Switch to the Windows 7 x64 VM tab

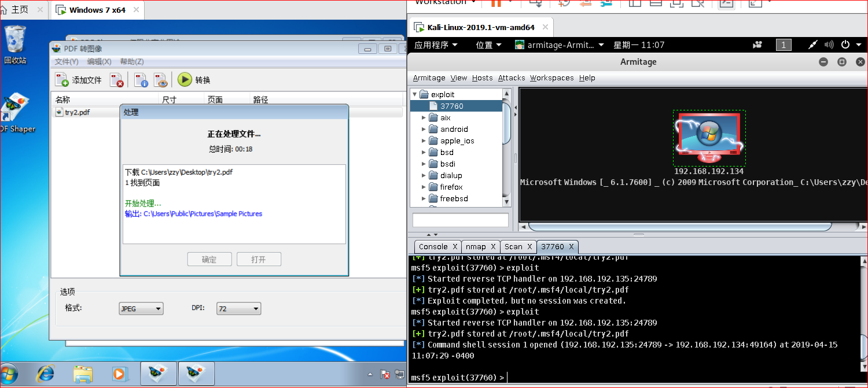coord(98,10)
